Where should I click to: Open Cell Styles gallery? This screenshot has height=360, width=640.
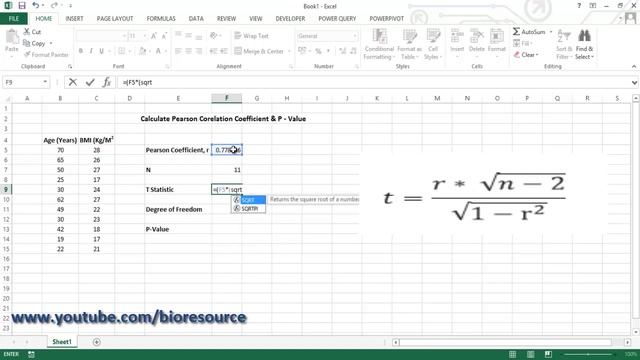433,44
